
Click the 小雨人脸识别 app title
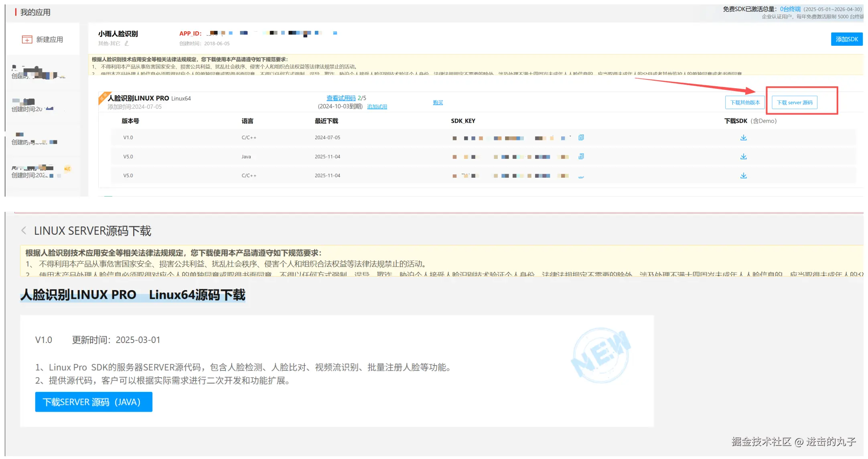118,34
